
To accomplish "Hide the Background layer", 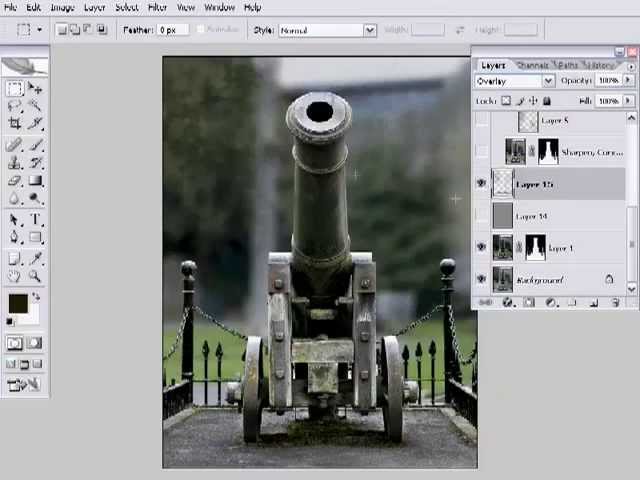I will (482, 279).
